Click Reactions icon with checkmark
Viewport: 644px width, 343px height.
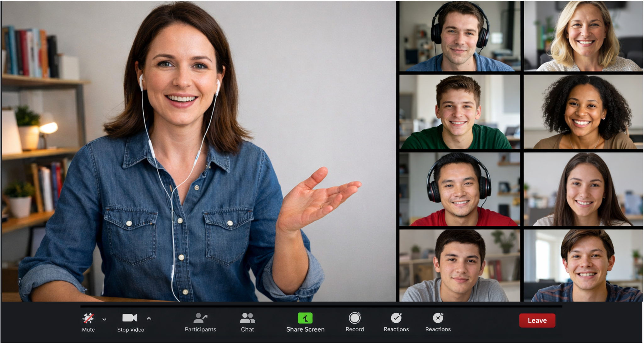click(396, 318)
